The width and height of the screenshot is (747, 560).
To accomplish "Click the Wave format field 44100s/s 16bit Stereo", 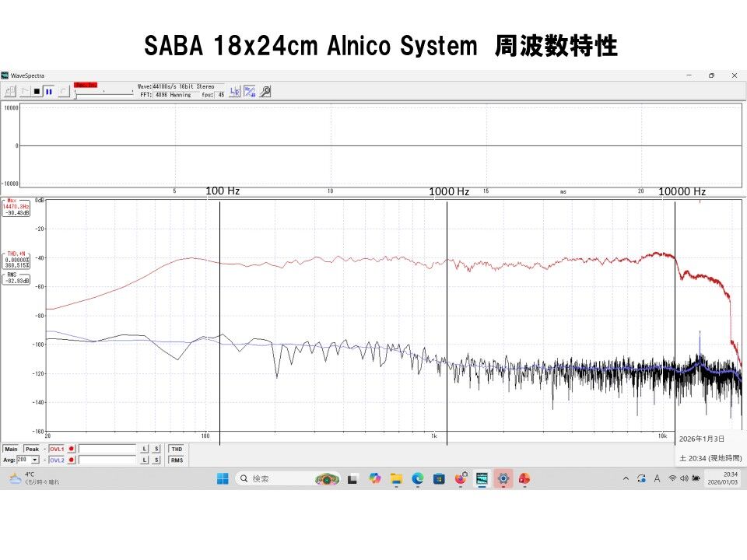I will point(188,86).
